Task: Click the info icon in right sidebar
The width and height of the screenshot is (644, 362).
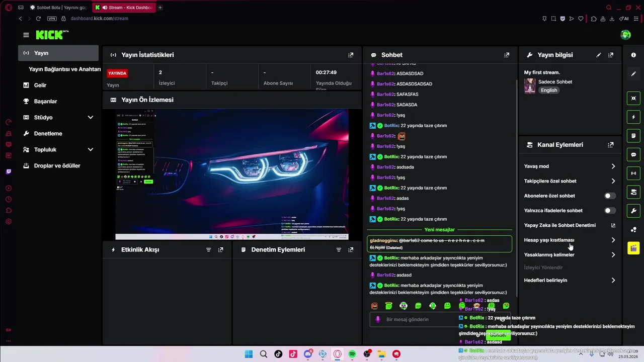Action: [633, 55]
